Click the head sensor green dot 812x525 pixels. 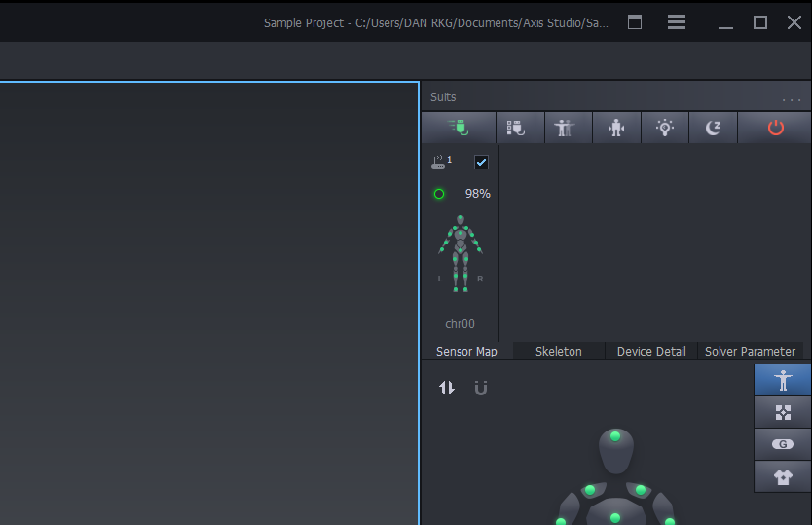click(x=615, y=436)
